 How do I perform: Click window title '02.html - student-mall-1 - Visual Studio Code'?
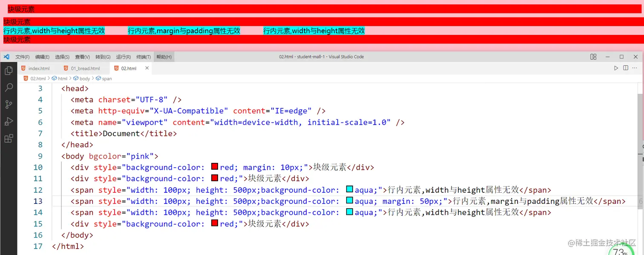click(x=322, y=57)
